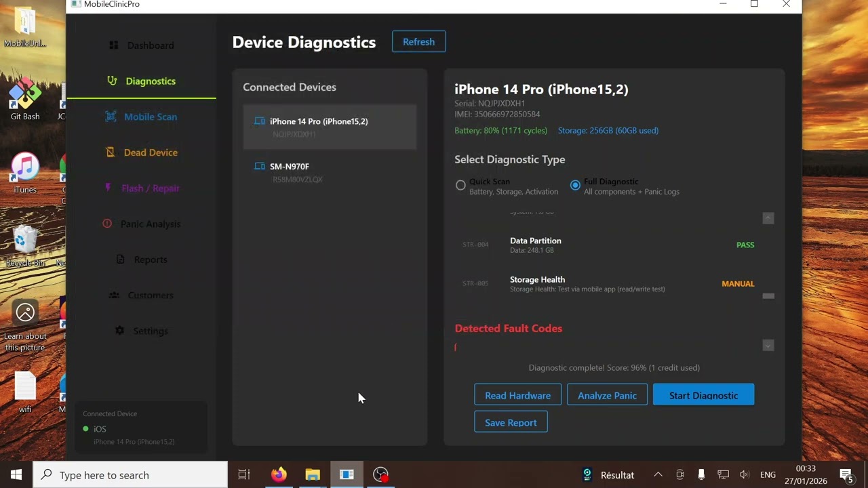The image size is (868, 488).
Task: Select iPhone 14 Pro (iPhone15,2) device entry
Action: click(330, 127)
